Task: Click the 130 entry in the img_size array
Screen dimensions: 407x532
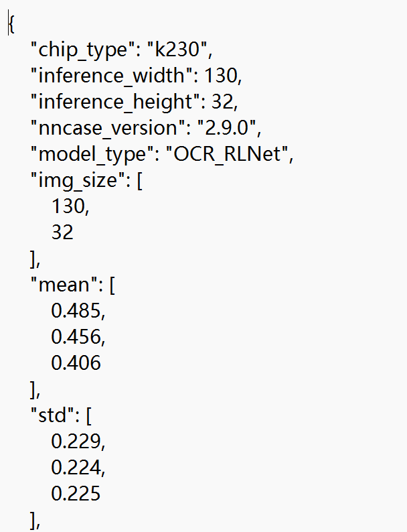Action: click(70, 207)
